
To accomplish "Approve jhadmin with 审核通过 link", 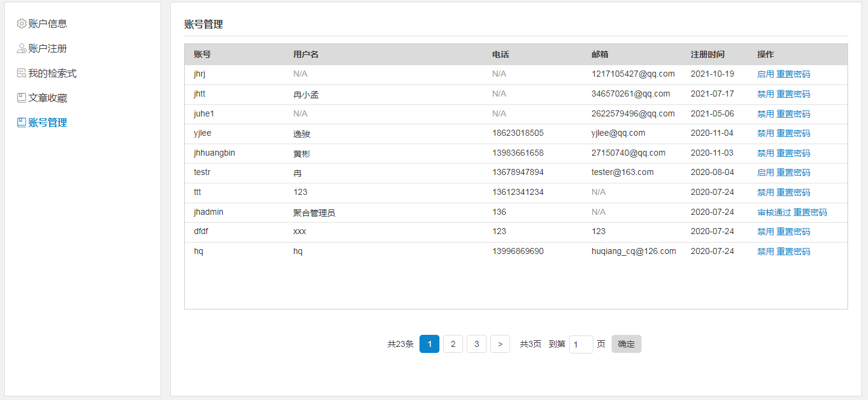I will coord(773,212).
